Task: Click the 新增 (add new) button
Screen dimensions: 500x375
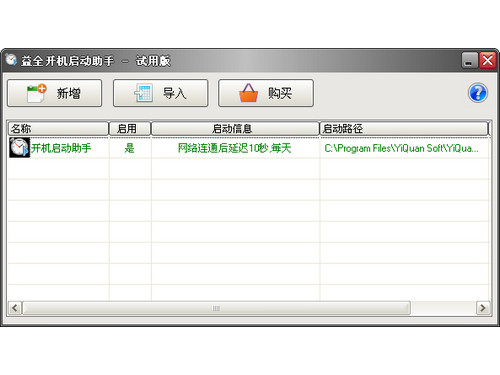Action: coord(54,93)
